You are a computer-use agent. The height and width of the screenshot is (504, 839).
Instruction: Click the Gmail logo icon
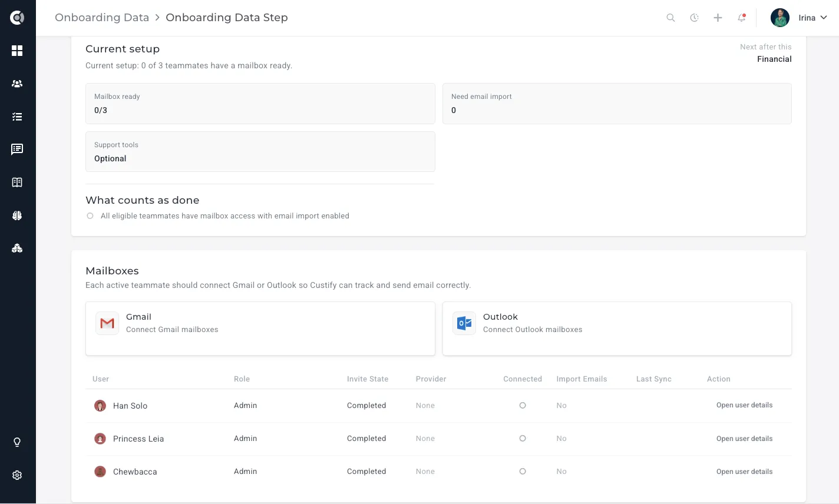tap(107, 323)
